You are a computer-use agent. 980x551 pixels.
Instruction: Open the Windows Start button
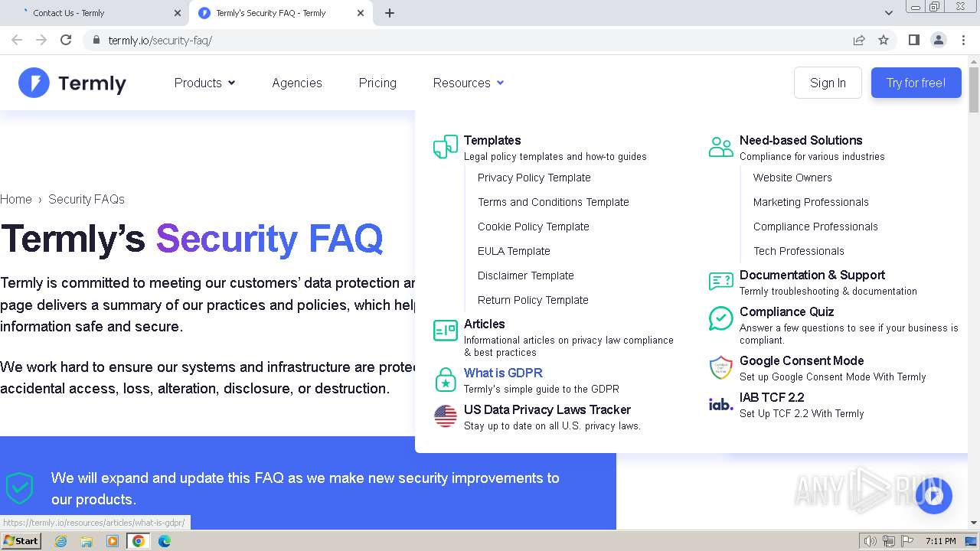point(21,541)
